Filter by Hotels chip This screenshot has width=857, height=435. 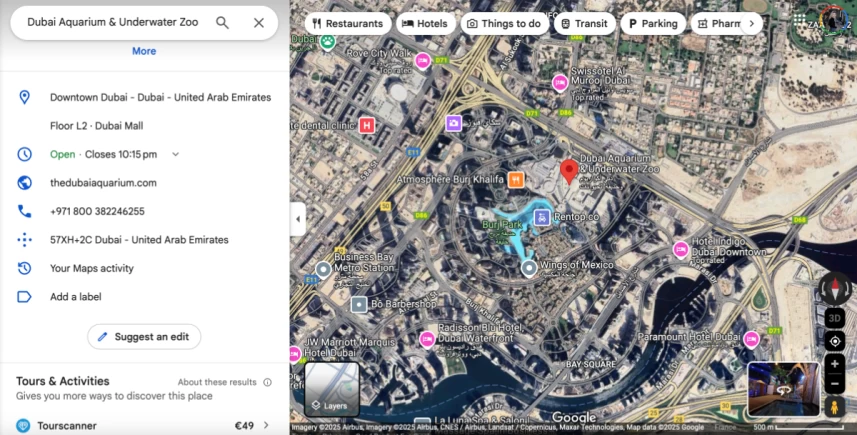(425, 23)
